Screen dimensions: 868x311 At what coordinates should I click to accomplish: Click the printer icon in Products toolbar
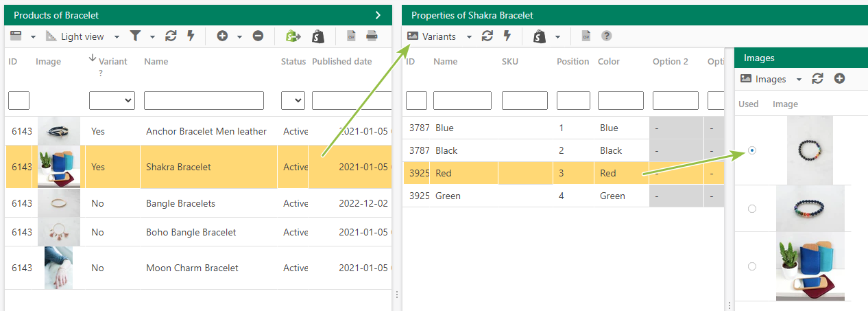point(371,36)
